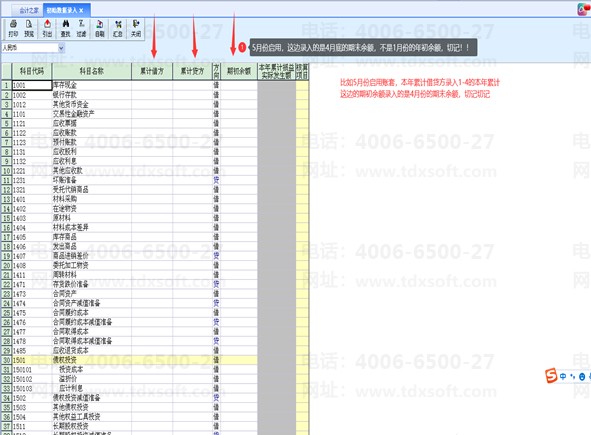The height and width of the screenshot is (435, 591).
Task: Close the 初始数据录入 tab
Action: coord(81,11)
